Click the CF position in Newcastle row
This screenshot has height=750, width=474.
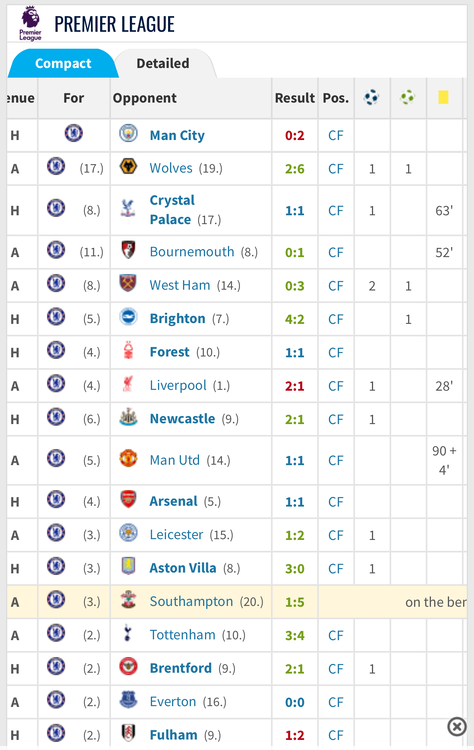click(x=335, y=419)
